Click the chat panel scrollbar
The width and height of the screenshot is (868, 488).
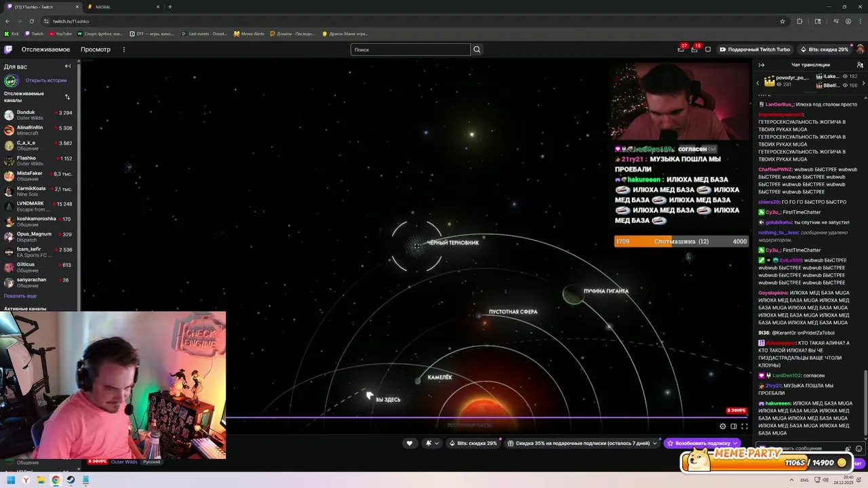click(x=866, y=403)
